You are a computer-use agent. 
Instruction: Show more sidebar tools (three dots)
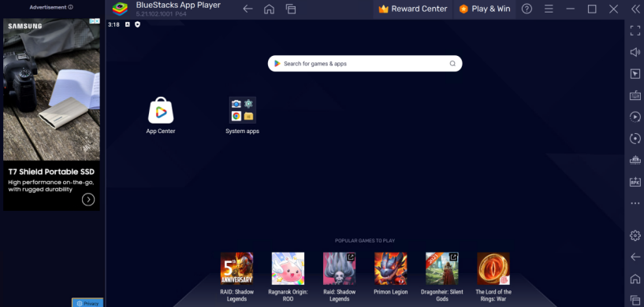[635, 203]
